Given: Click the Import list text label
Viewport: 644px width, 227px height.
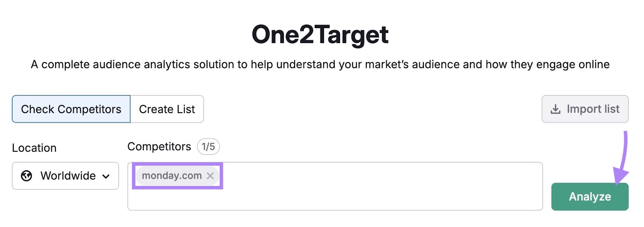Looking at the screenshot, I should 593,109.
